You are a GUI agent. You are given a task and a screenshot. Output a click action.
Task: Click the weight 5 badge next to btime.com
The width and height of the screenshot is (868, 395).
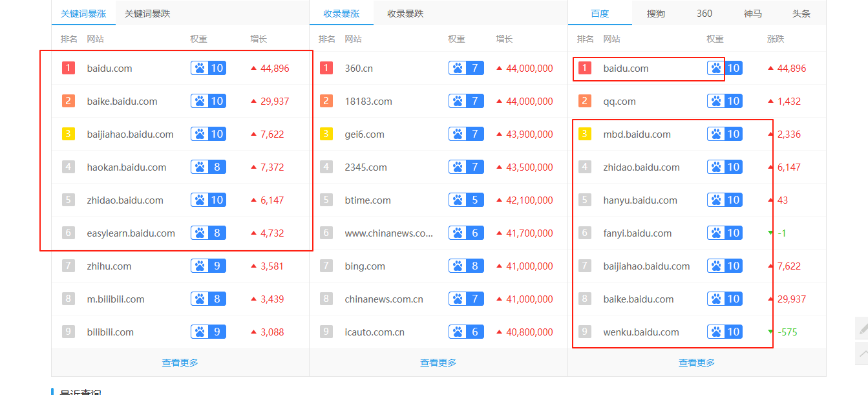466,200
